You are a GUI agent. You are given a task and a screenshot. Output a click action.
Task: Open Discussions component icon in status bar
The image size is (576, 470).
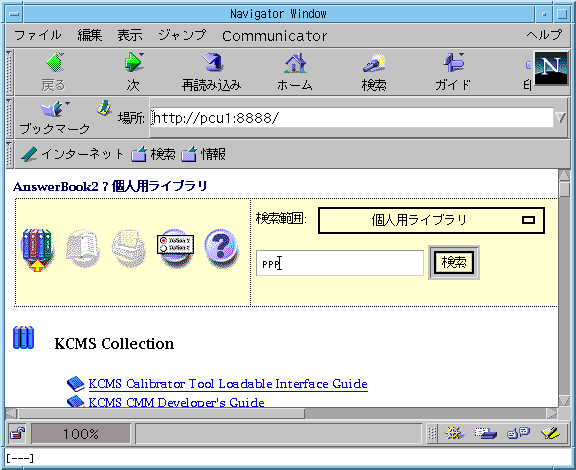518,434
